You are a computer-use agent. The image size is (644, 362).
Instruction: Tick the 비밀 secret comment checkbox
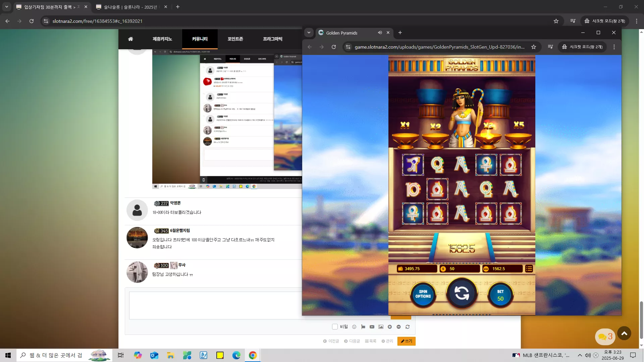click(335, 327)
